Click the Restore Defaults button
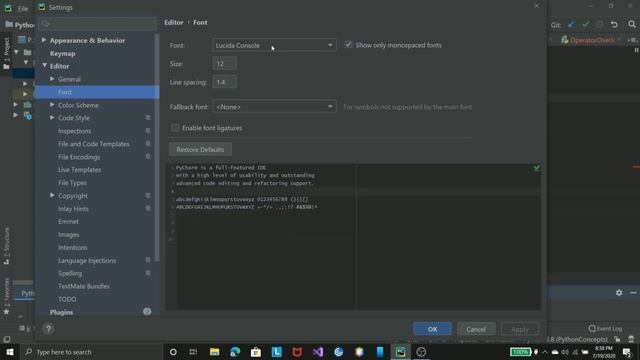Screen dimensions: 640x360 pyautogui.click(x=200, y=149)
